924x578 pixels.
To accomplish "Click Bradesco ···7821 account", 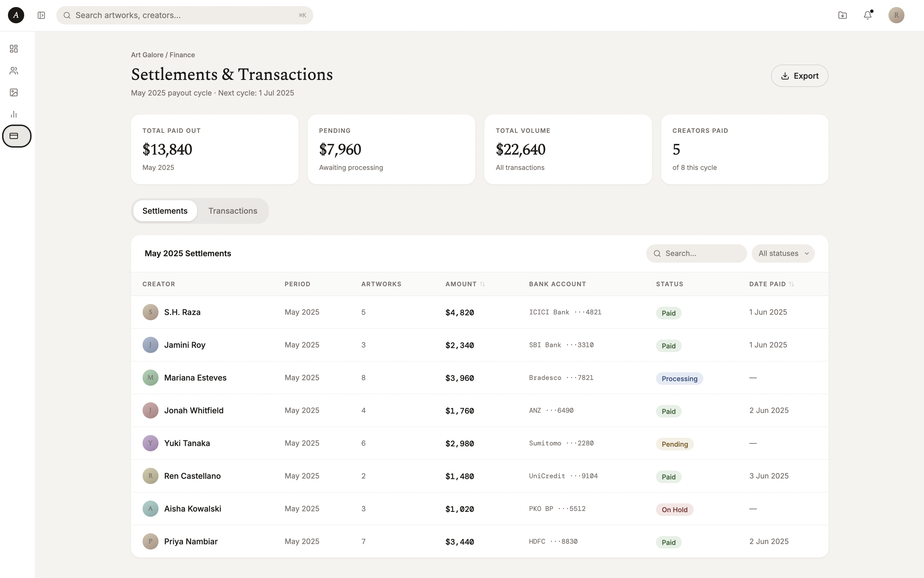I will (x=561, y=378).
